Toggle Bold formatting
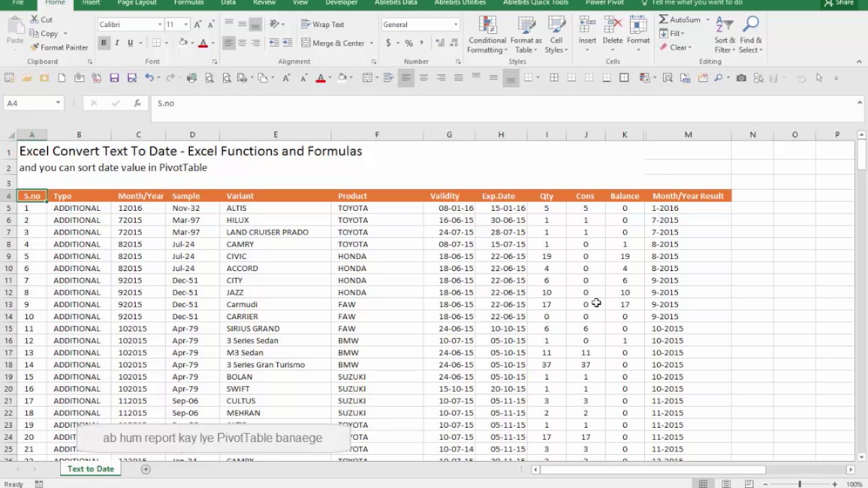868x488 pixels. (x=104, y=43)
